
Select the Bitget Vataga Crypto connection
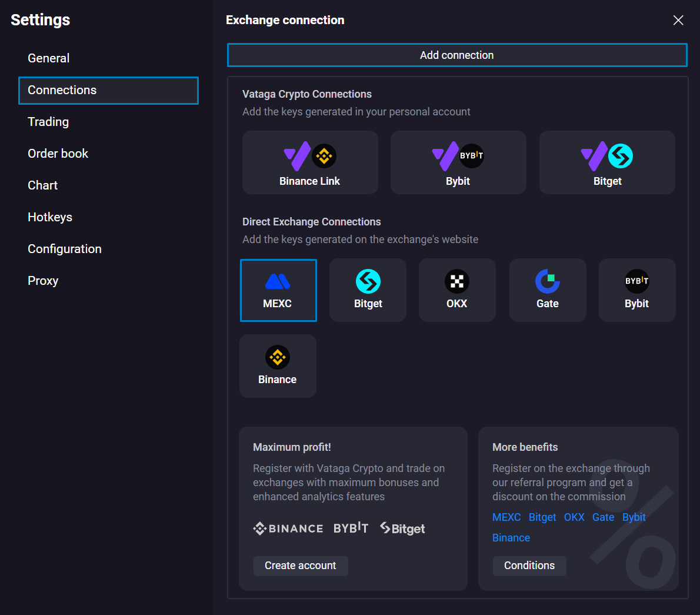click(x=606, y=162)
